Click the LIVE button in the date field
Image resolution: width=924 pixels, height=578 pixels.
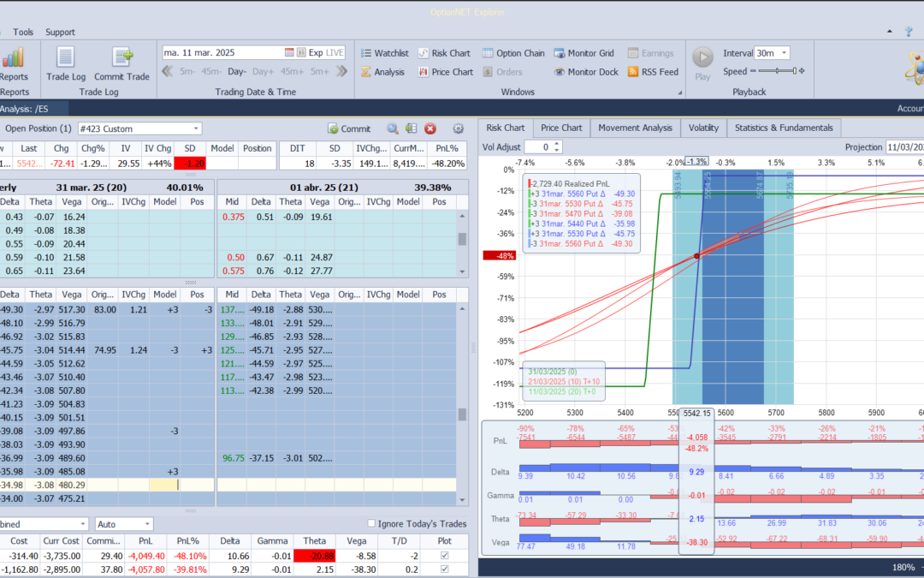pyautogui.click(x=335, y=52)
